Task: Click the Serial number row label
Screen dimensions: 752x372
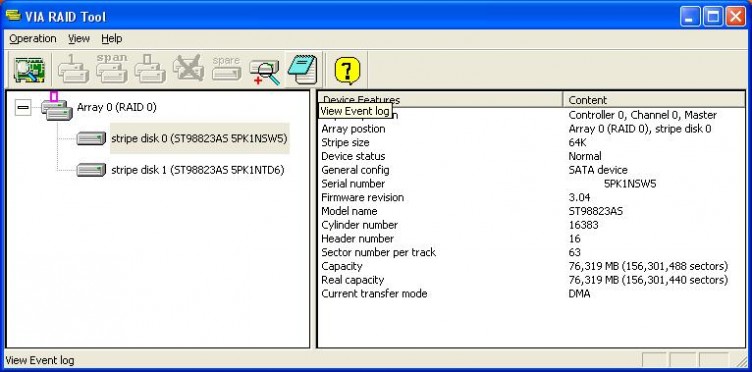Action: pyautogui.click(x=353, y=184)
